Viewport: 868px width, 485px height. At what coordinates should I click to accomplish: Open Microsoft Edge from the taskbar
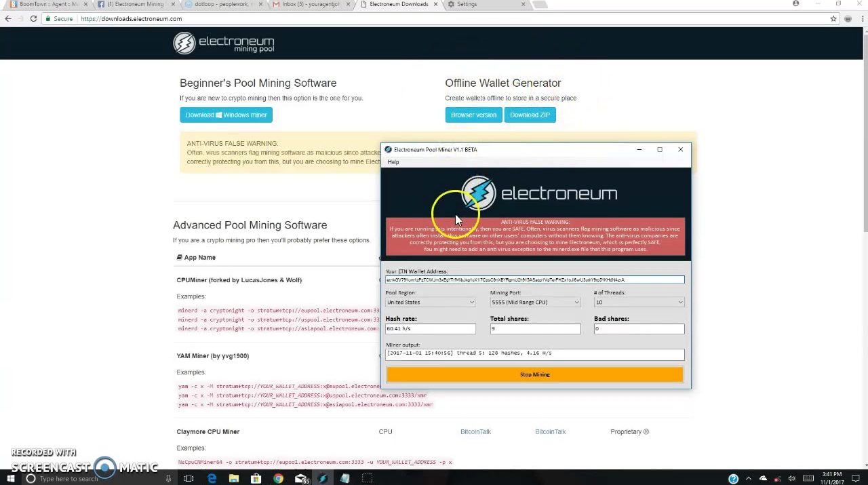[x=212, y=479]
